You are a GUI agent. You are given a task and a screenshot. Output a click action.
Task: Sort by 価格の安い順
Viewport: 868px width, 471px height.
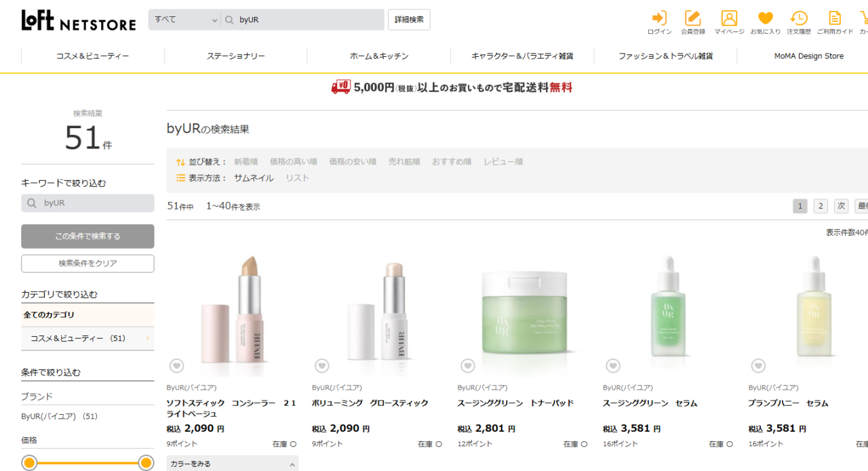[x=353, y=162]
